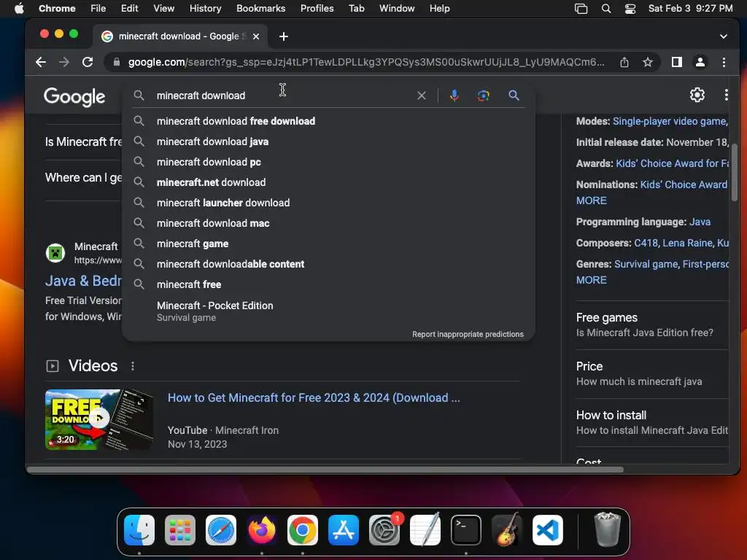Go to Google home via logo
Image resolution: width=747 pixels, height=560 pixels.
(74, 97)
